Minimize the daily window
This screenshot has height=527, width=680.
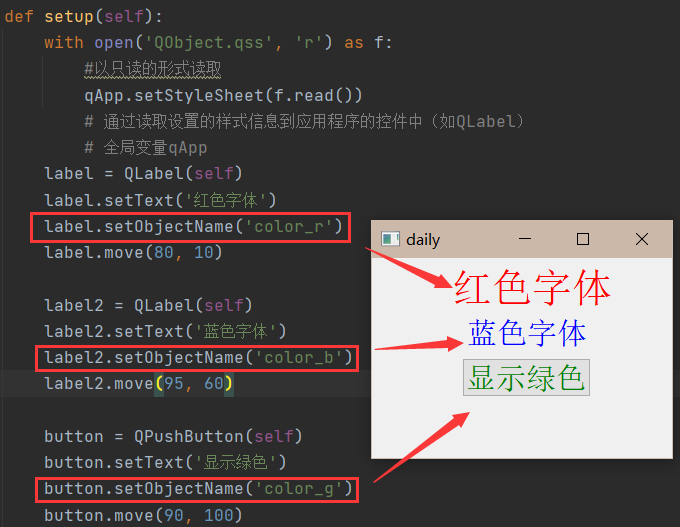[x=525, y=239]
